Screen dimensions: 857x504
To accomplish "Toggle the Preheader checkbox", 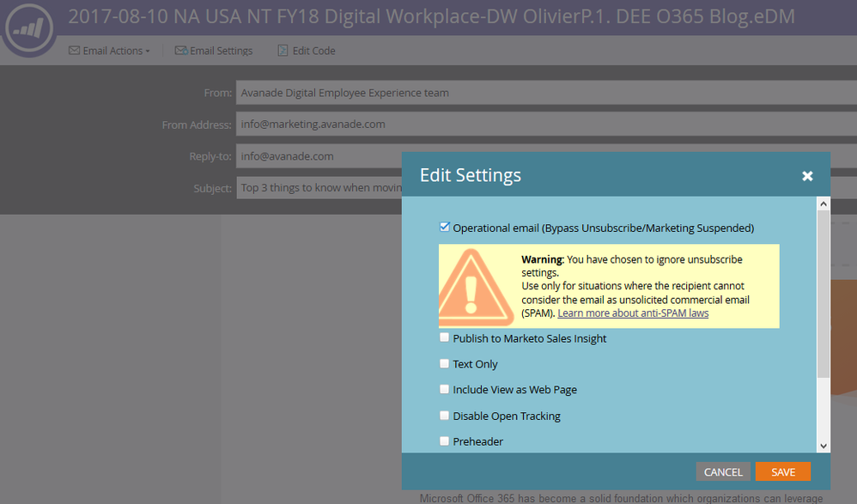I will (444, 440).
